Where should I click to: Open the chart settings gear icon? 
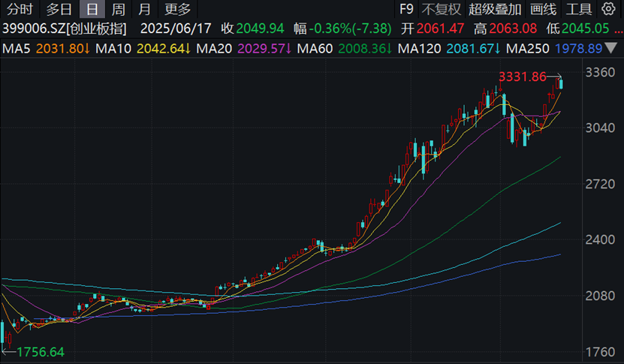[x=608, y=10]
